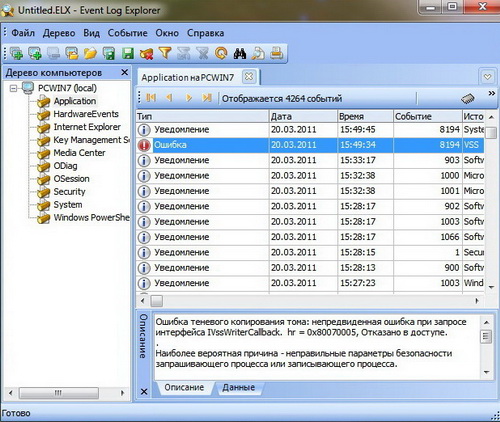This screenshot has width=500, height=422.
Task: Click the memory chip icon in event toolbar
Action: pyautogui.click(x=468, y=99)
